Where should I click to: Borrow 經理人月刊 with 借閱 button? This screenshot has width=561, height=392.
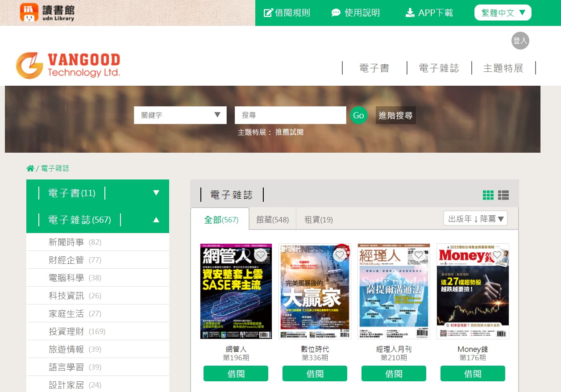(x=394, y=374)
